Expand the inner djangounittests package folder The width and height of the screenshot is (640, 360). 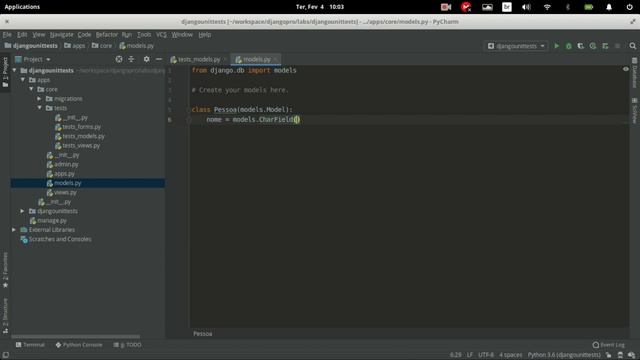(x=22, y=211)
